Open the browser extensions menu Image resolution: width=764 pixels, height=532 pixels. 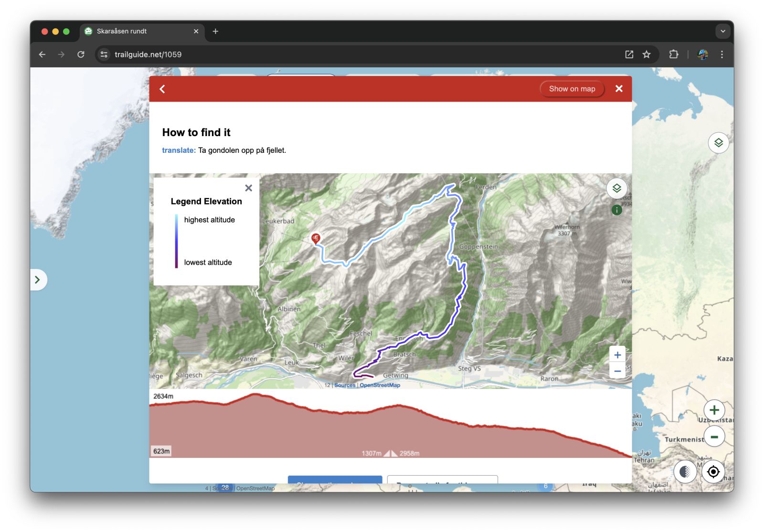coord(674,54)
